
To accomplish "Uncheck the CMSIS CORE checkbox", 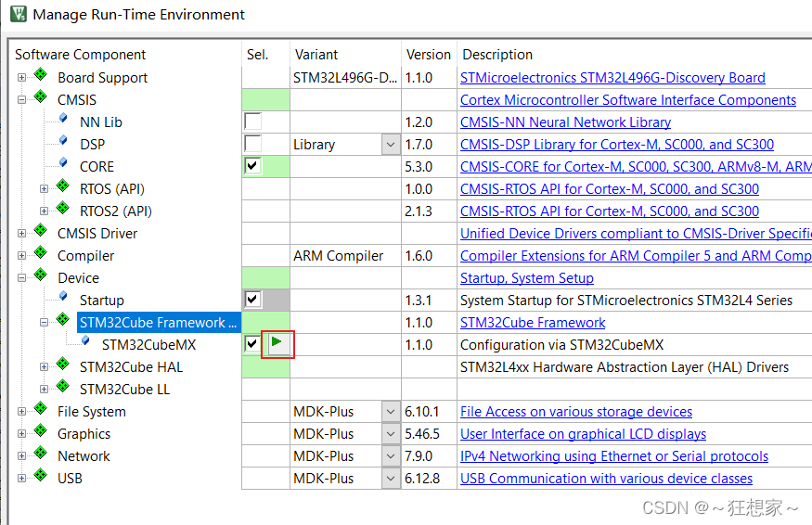I will coord(252,166).
